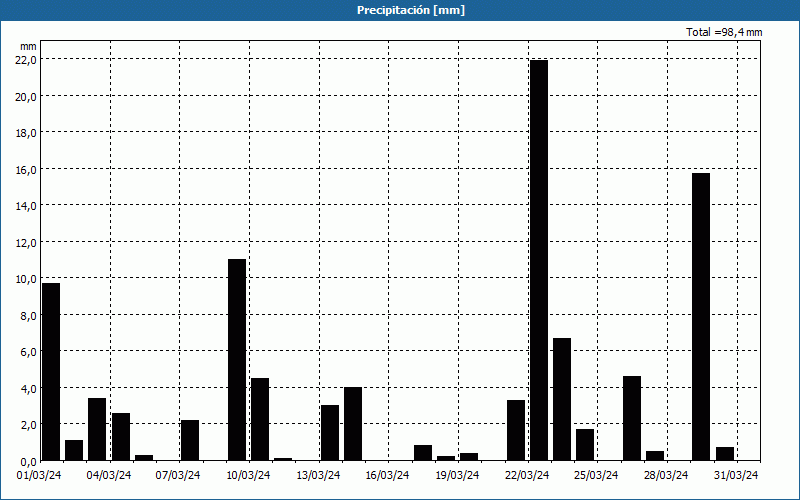Click the y-axis value "12,0"
The image size is (800, 500).
tap(27, 242)
